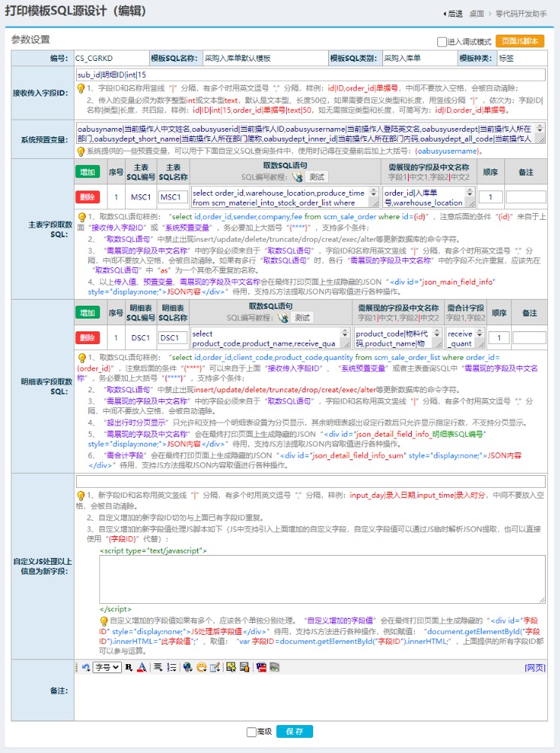This screenshot has height=753, width=560.
Task: Click the red 删除 button in detail table row
Action: (x=87, y=338)
